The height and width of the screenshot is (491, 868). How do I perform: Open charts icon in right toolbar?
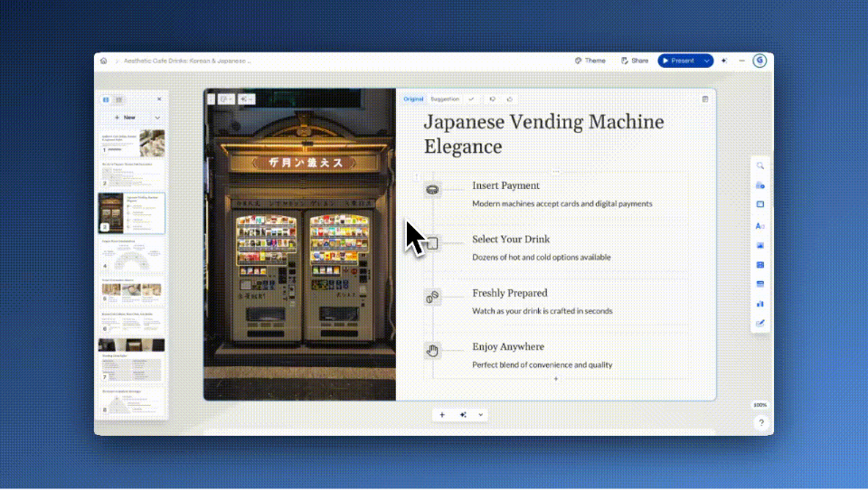(760, 304)
